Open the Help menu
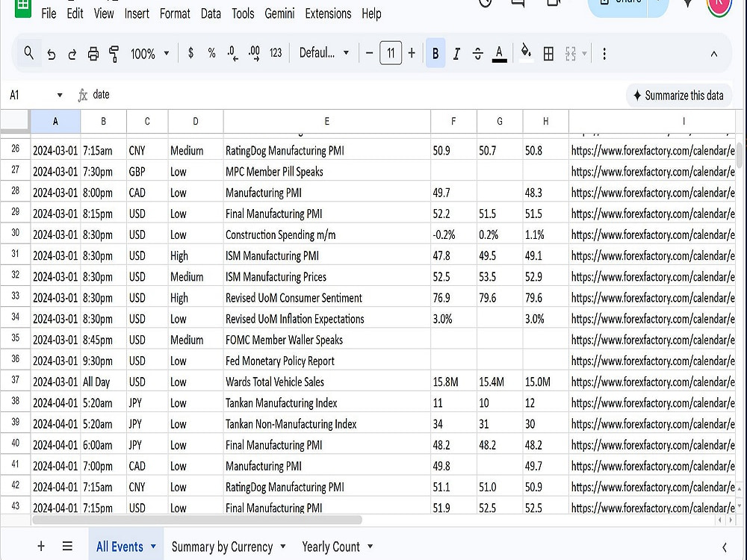This screenshot has width=747, height=560. point(371,13)
